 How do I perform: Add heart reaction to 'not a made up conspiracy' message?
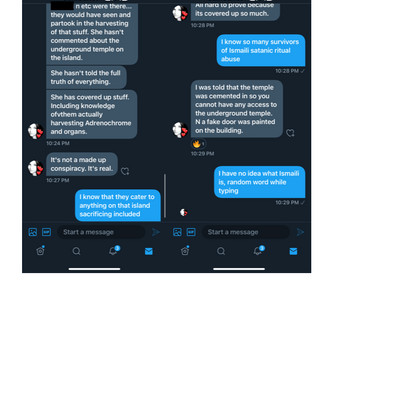pos(125,171)
